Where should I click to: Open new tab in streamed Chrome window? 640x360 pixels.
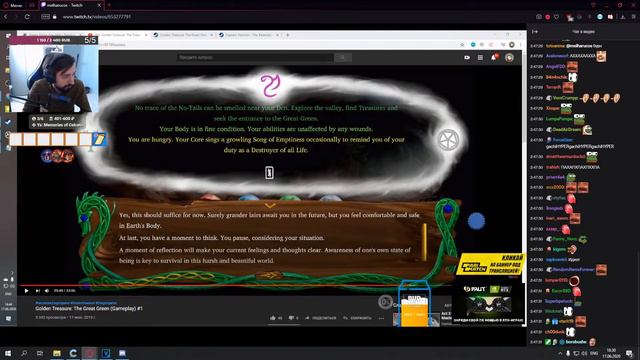click(x=288, y=35)
